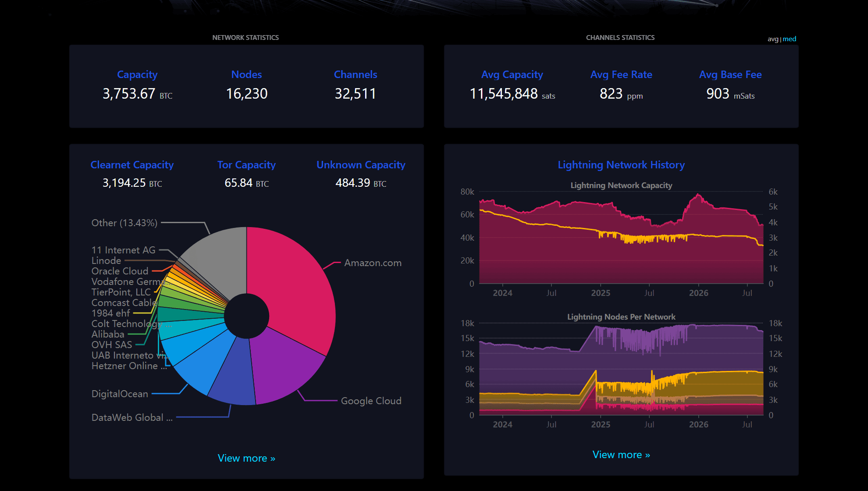Open View more under the pie chart

pos(246,458)
